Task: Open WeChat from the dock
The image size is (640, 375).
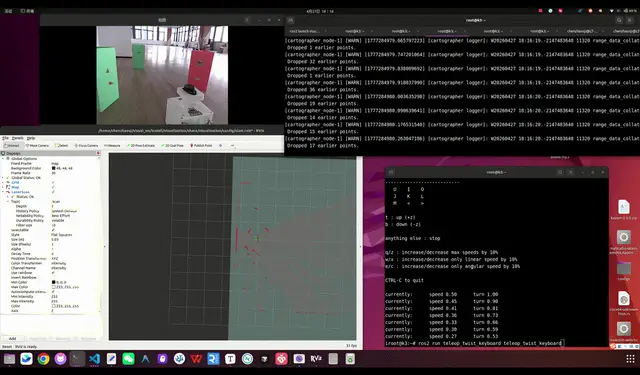Action: [128, 359]
